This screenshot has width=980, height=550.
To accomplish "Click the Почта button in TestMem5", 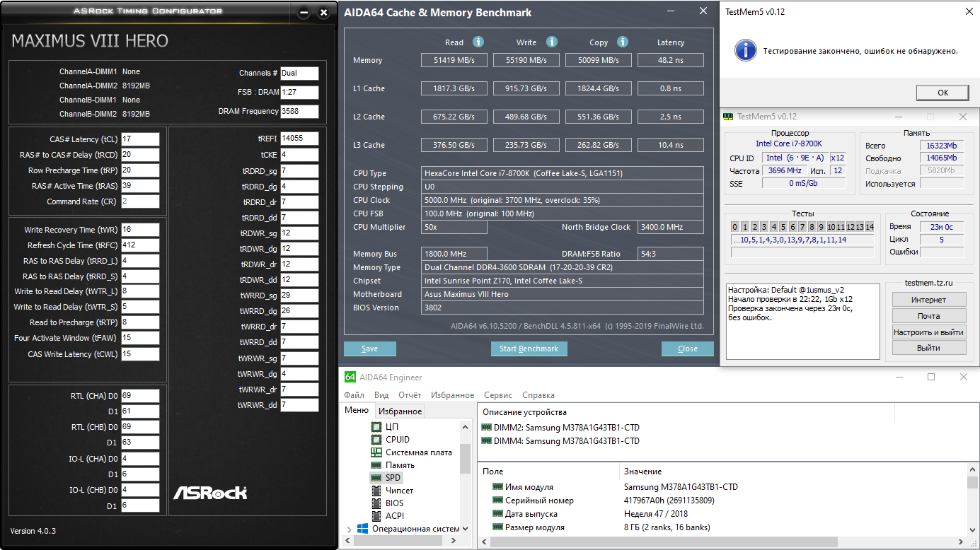I will click(x=929, y=316).
